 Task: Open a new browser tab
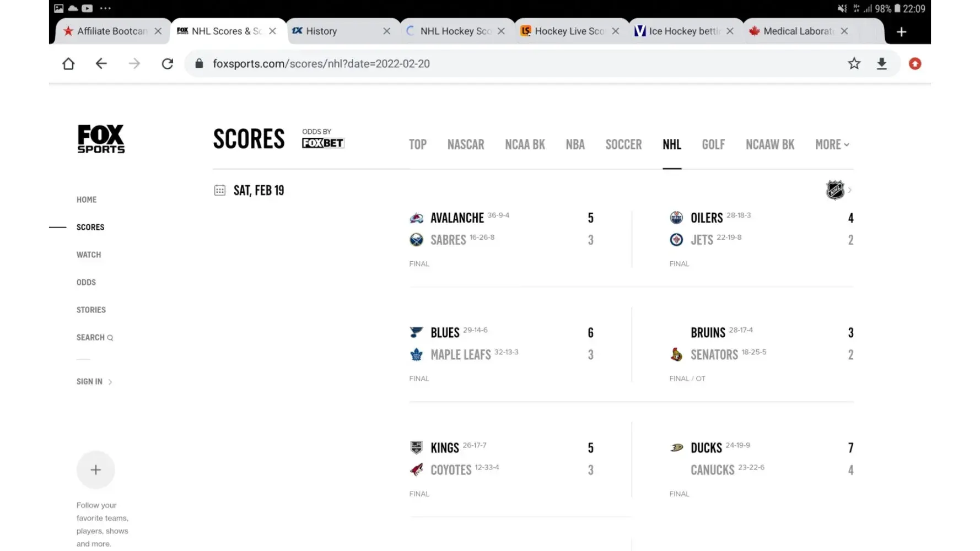pos(901,32)
